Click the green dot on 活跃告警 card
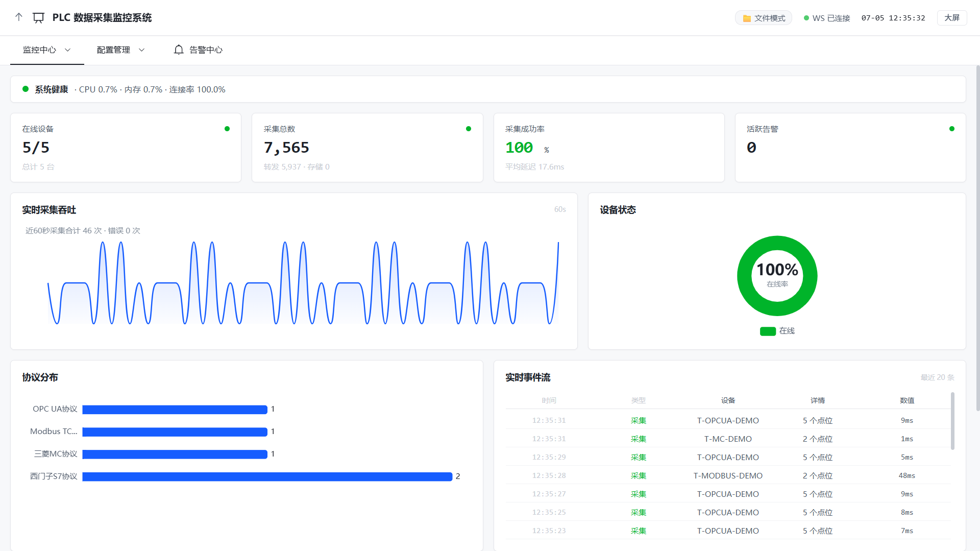The width and height of the screenshot is (980, 551). [952, 129]
